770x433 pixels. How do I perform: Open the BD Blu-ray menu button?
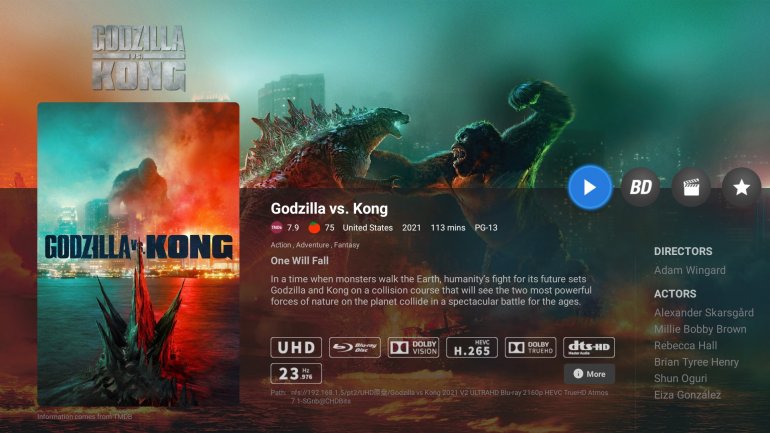[x=641, y=187]
